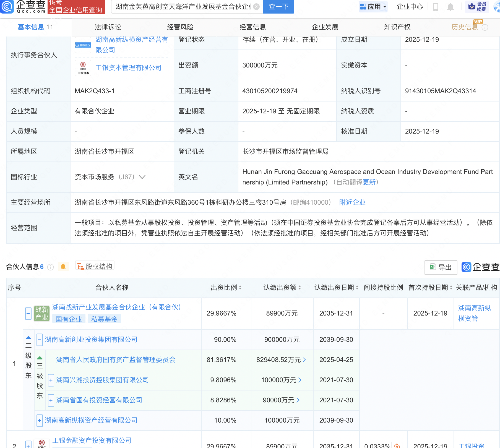Click the Qichacha logo icon
500x448 pixels.
7,6
